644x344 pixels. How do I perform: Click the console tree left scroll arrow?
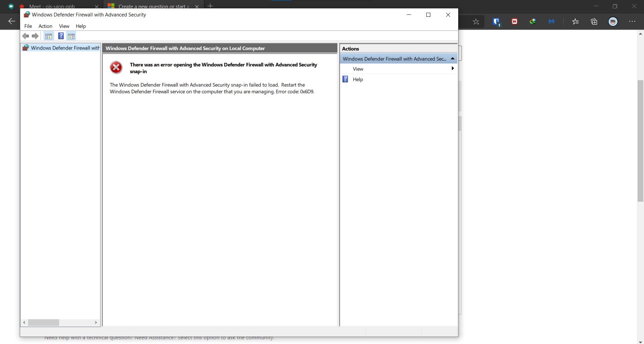point(24,323)
